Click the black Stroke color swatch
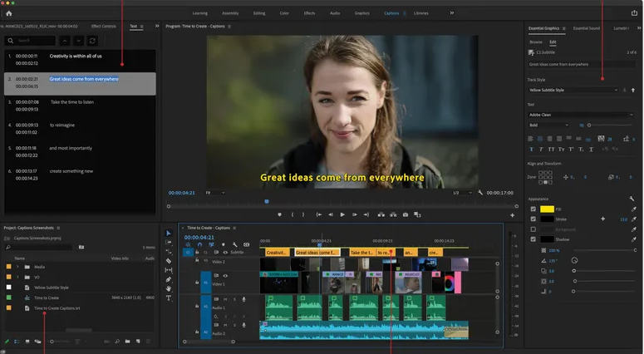 (x=547, y=219)
